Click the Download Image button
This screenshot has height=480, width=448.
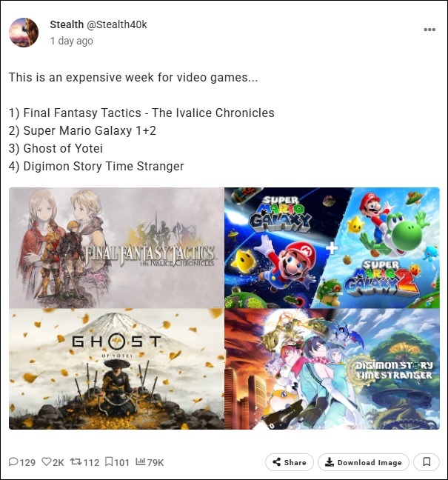[364, 462]
